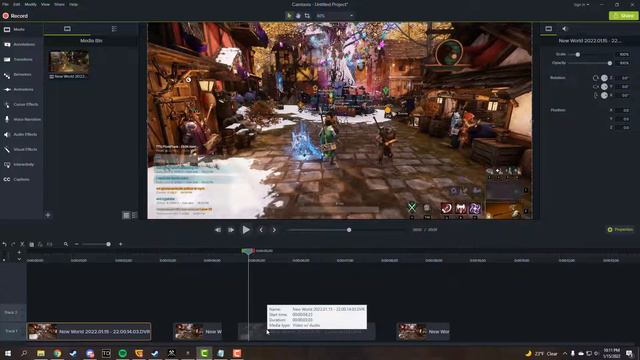Jump to previous clip with left chevron
The height and width of the screenshot is (360, 640).
tap(261, 230)
